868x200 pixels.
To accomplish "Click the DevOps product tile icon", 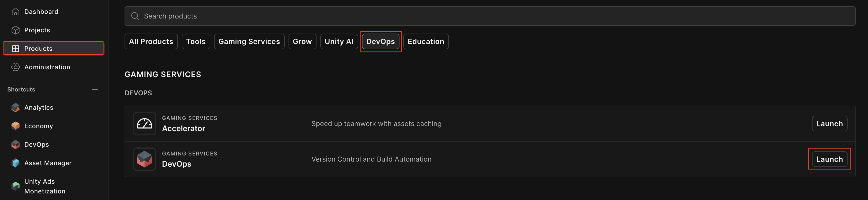I will (144, 159).
